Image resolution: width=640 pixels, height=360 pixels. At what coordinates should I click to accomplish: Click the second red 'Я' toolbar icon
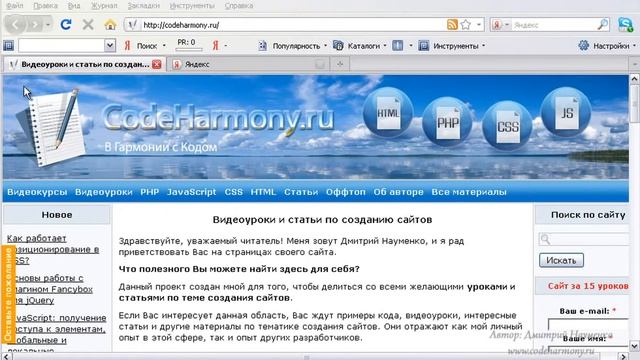click(216, 46)
